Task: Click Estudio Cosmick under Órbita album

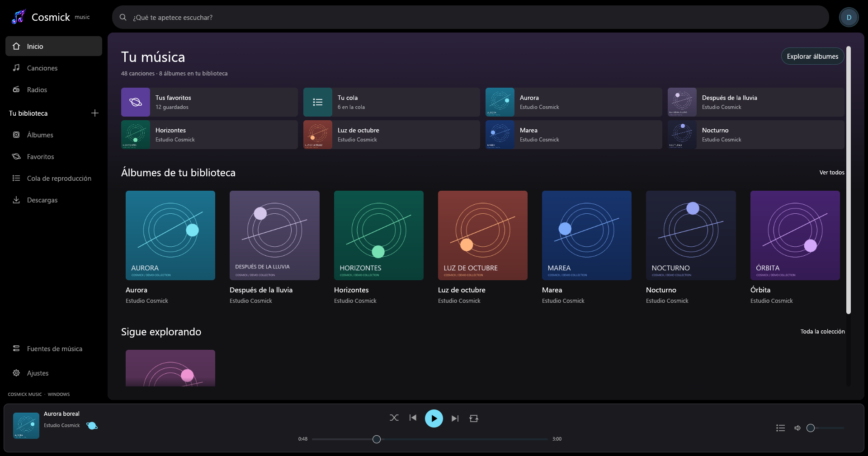Action: (x=771, y=301)
